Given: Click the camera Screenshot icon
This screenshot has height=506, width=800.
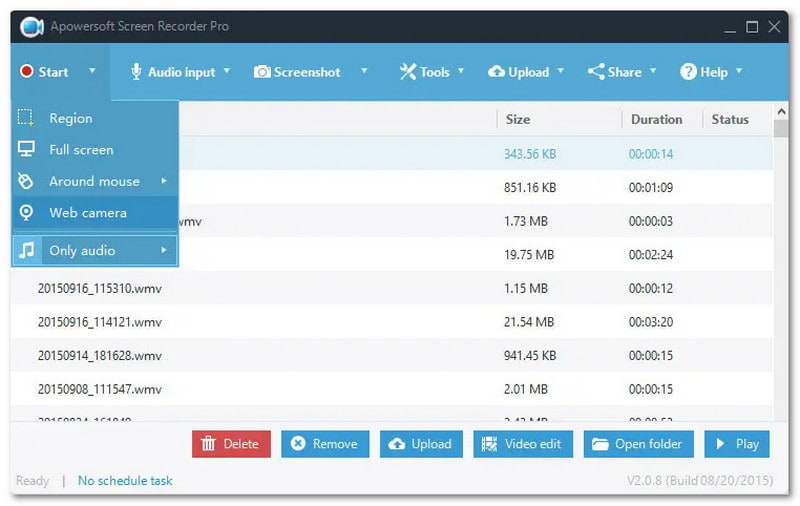Looking at the screenshot, I should coord(262,71).
